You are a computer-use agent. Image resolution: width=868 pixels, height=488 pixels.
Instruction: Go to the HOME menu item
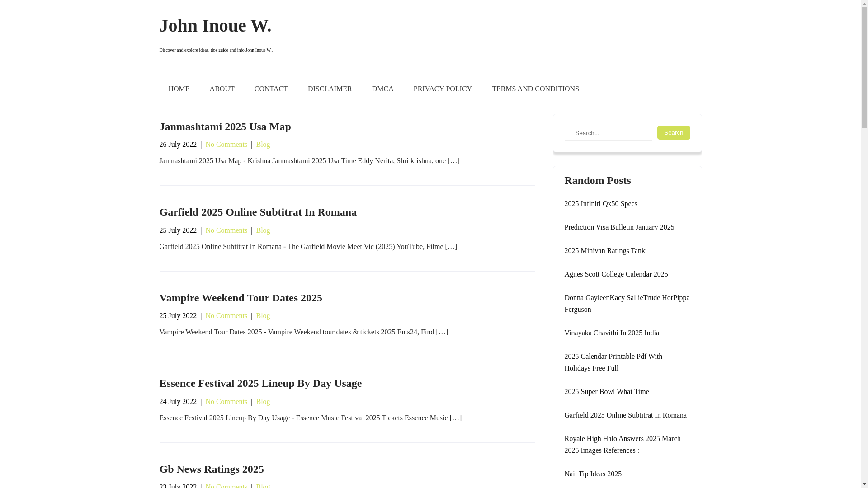coord(179,89)
